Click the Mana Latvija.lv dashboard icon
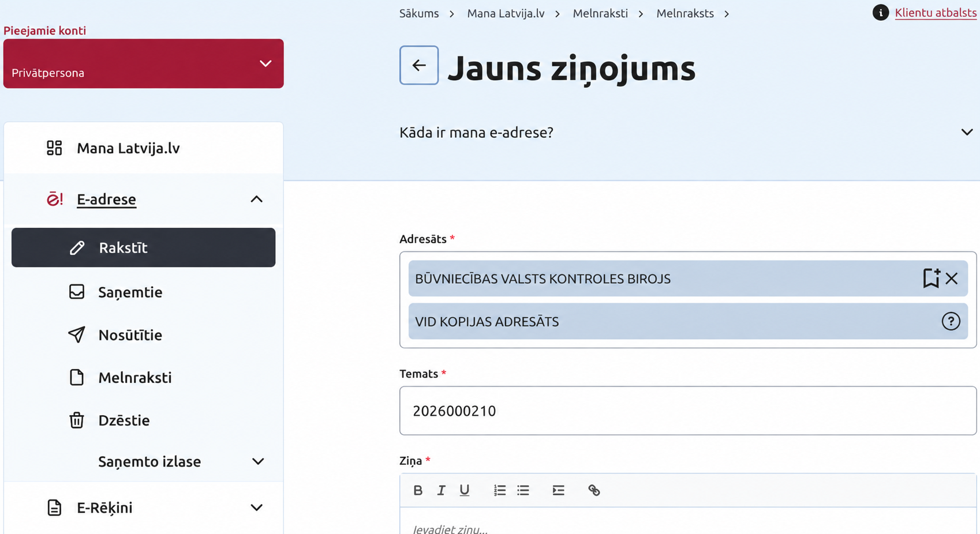The height and width of the screenshot is (534, 980). click(x=54, y=148)
